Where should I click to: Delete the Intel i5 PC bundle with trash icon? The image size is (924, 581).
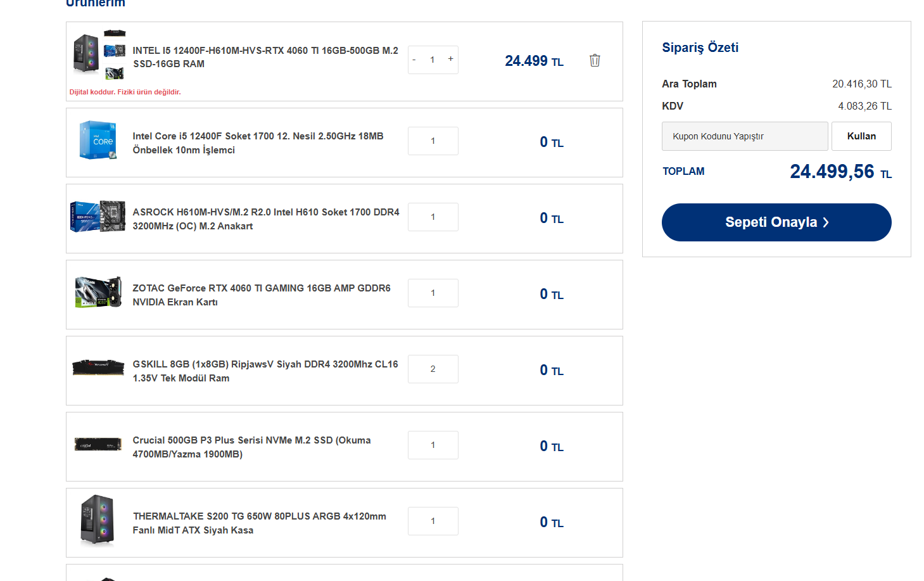coord(595,60)
